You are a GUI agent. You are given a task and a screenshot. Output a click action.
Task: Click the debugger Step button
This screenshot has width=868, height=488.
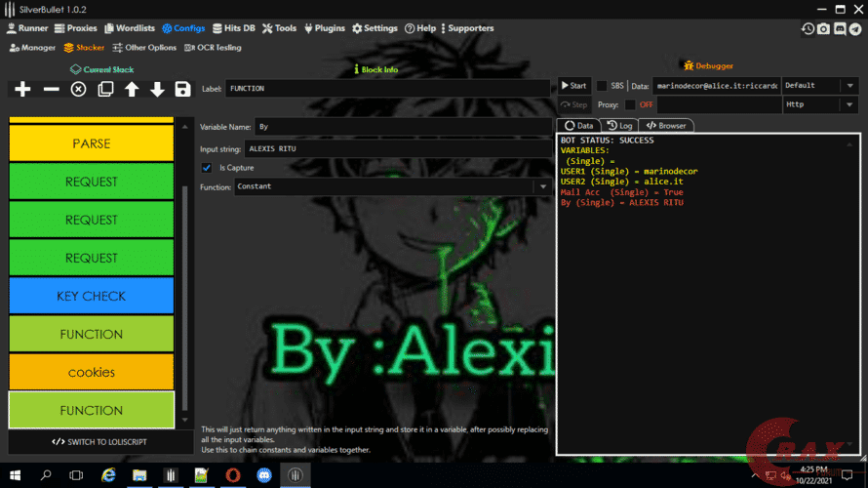point(574,104)
